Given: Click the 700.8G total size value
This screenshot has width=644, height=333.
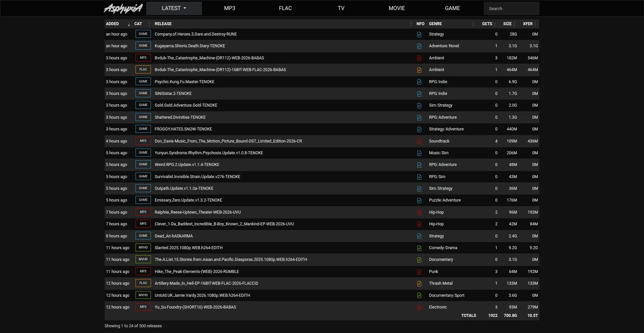Looking at the screenshot, I should [x=510, y=316].
